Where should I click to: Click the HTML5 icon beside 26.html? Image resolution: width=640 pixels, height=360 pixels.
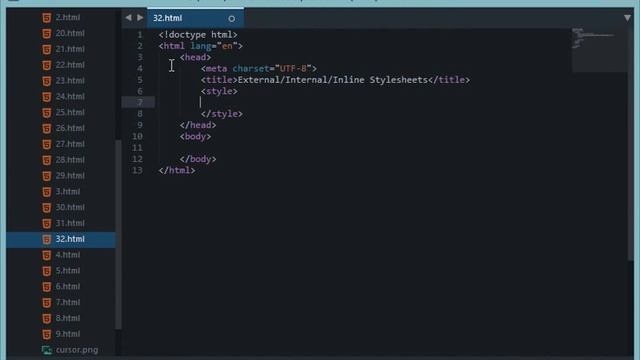pos(47,129)
